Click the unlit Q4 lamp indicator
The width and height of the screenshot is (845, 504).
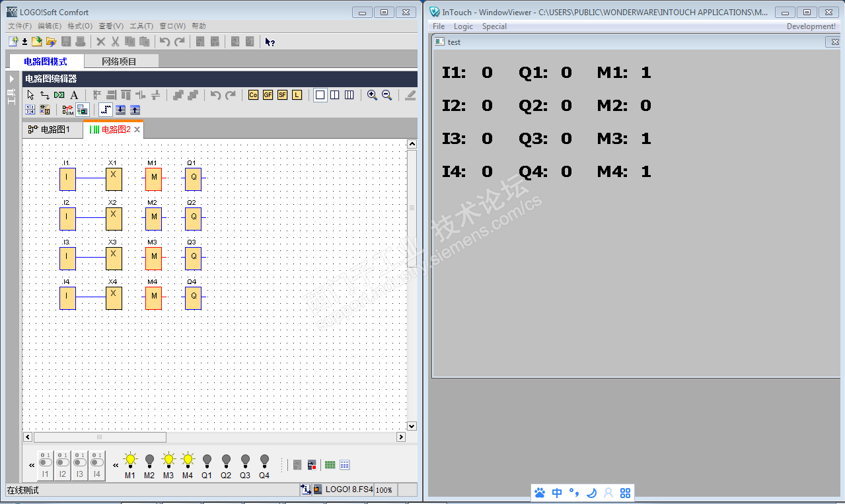pyautogui.click(x=264, y=460)
